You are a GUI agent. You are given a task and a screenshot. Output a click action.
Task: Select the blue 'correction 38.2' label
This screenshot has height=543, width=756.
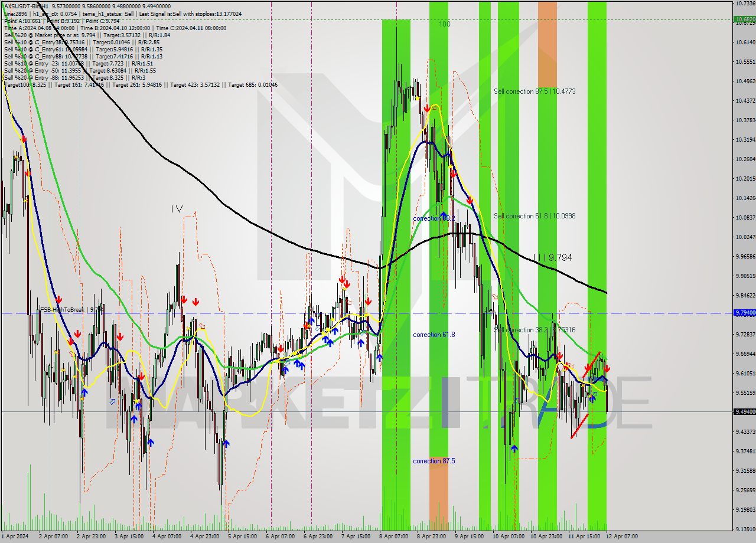pos(434,218)
